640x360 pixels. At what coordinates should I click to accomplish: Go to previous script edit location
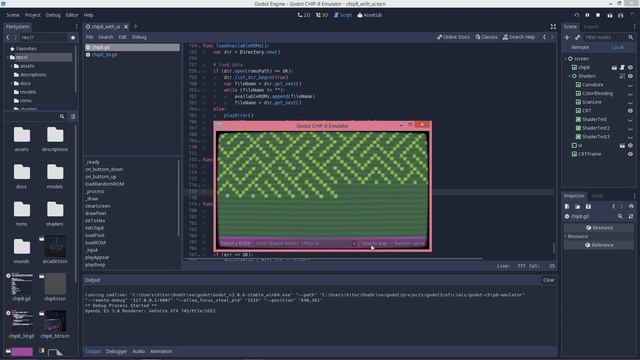[x=544, y=37]
